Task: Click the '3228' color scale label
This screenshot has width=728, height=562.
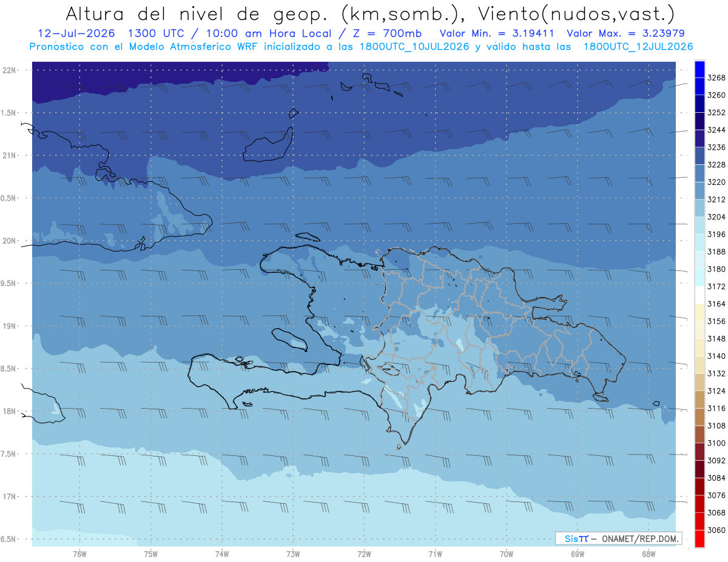Action: tap(716, 165)
